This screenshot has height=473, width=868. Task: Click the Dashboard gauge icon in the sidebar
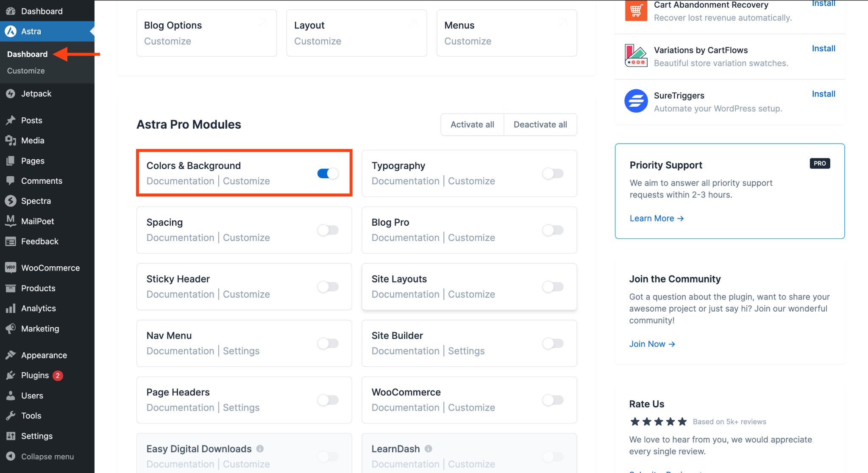[11, 11]
